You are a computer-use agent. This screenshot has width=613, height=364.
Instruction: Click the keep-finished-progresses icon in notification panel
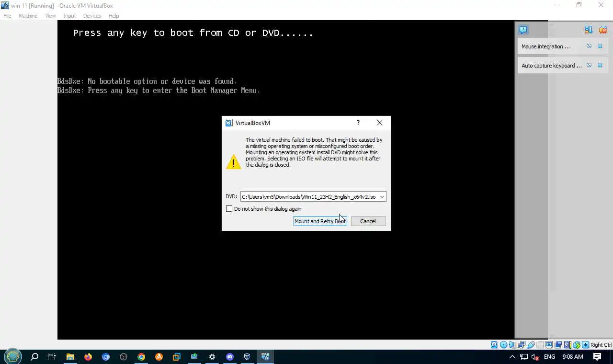pyautogui.click(x=589, y=30)
